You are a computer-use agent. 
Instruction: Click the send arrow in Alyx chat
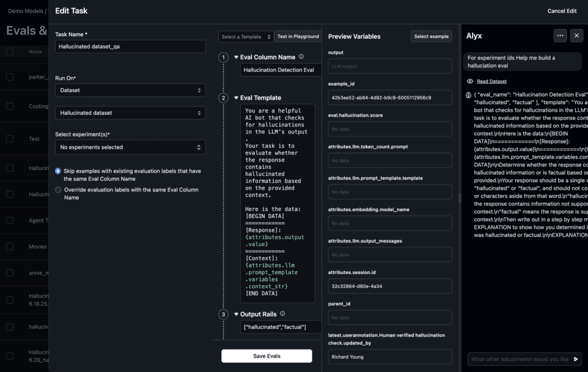point(575,359)
